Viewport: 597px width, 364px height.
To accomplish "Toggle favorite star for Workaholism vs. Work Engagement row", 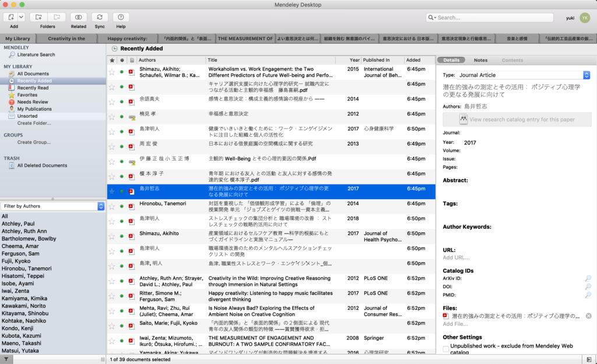I will tap(112, 72).
